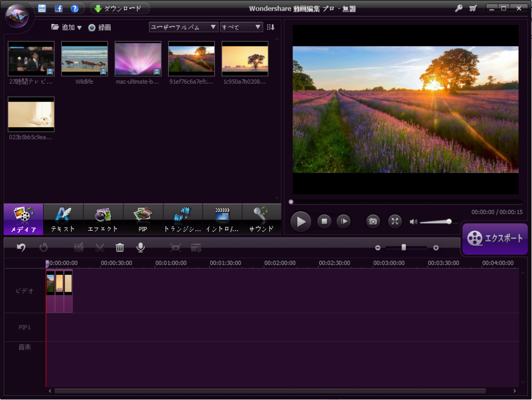Screen dimensions: 532x400
Task: Share project via the Facebook icon
Action: pyautogui.click(x=59, y=7)
